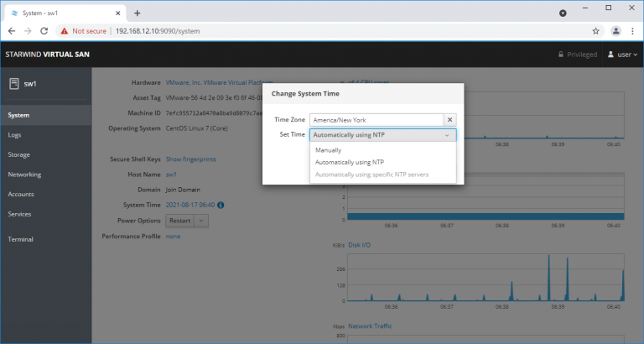Open a new browser tab
The image size is (644, 344).
pyautogui.click(x=137, y=13)
